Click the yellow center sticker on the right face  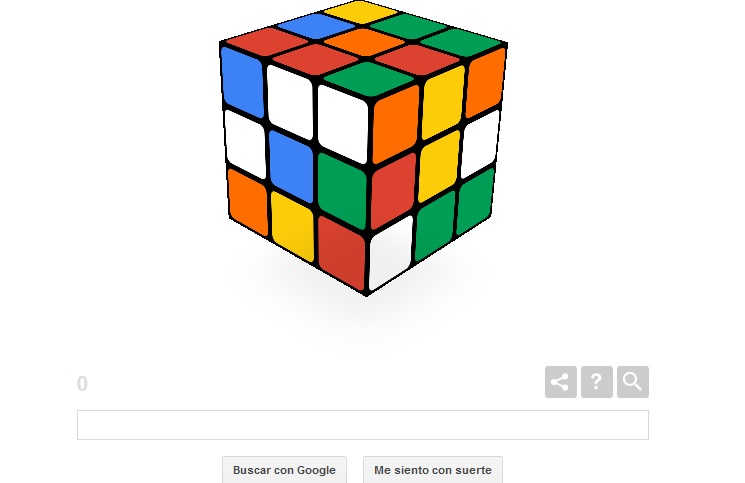(439, 166)
